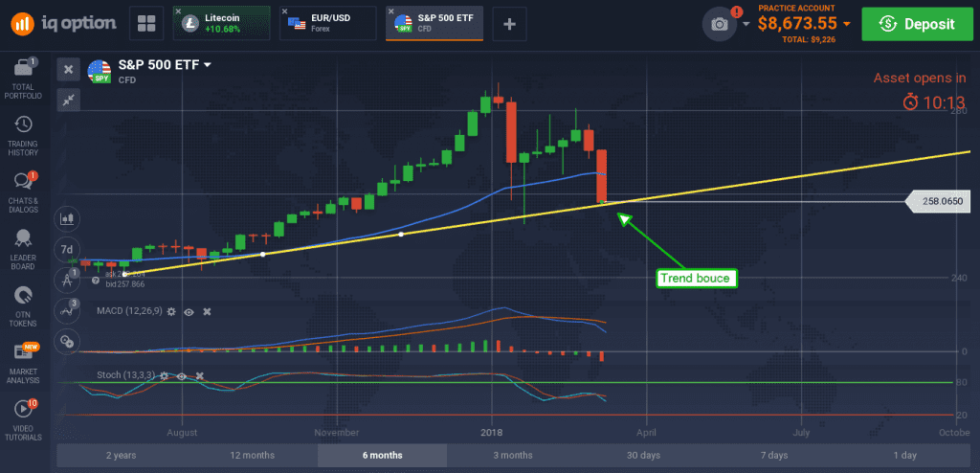Select the 1 day time range
This screenshot has width=980, height=473.
tap(904, 455)
